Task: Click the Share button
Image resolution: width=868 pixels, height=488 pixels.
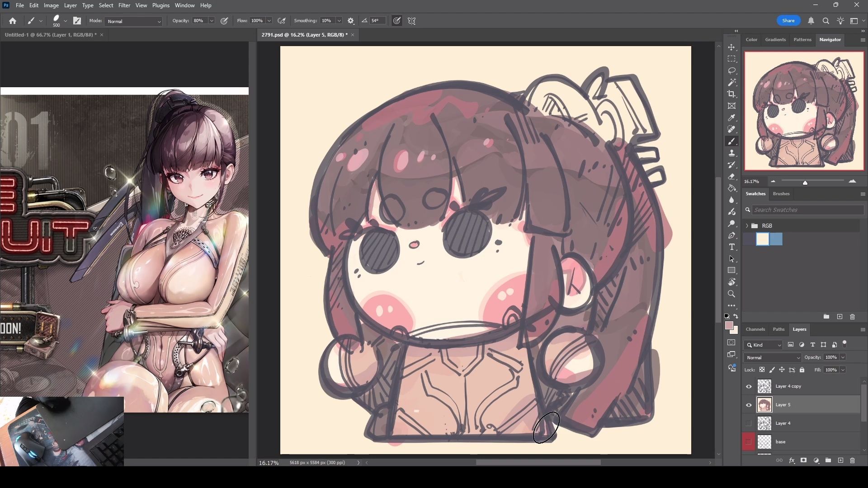Action: (x=788, y=21)
